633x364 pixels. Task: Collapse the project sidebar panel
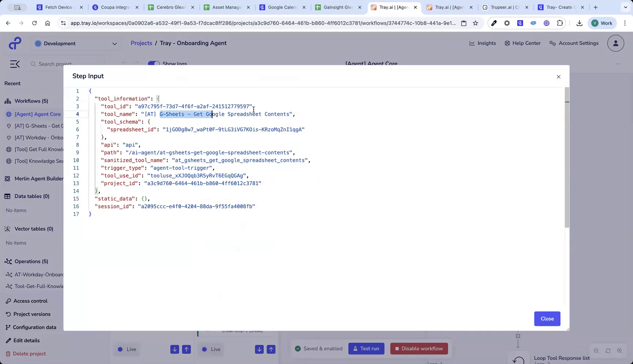(x=15, y=64)
